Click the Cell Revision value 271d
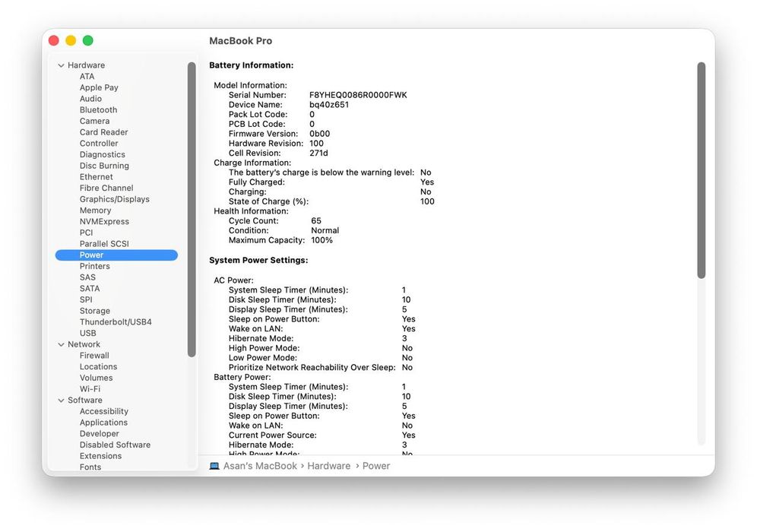Viewport: 757px width, 532px height. pos(318,153)
